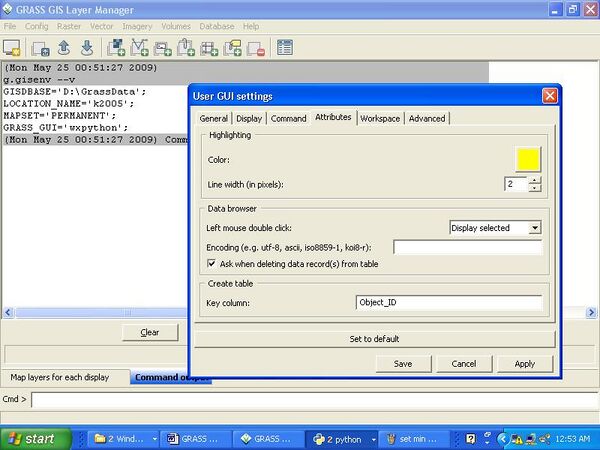Switch to the 'set min ...' taskbar item
The image size is (600, 450).
tap(413, 439)
